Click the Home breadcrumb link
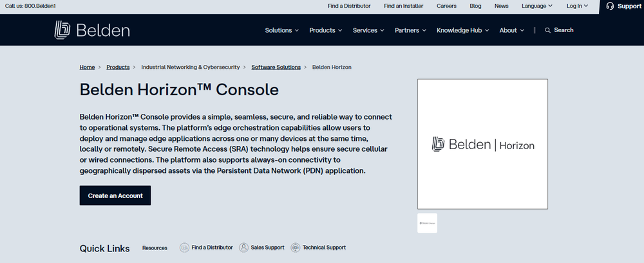The width and height of the screenshot is (644, 263). [87, 68]
